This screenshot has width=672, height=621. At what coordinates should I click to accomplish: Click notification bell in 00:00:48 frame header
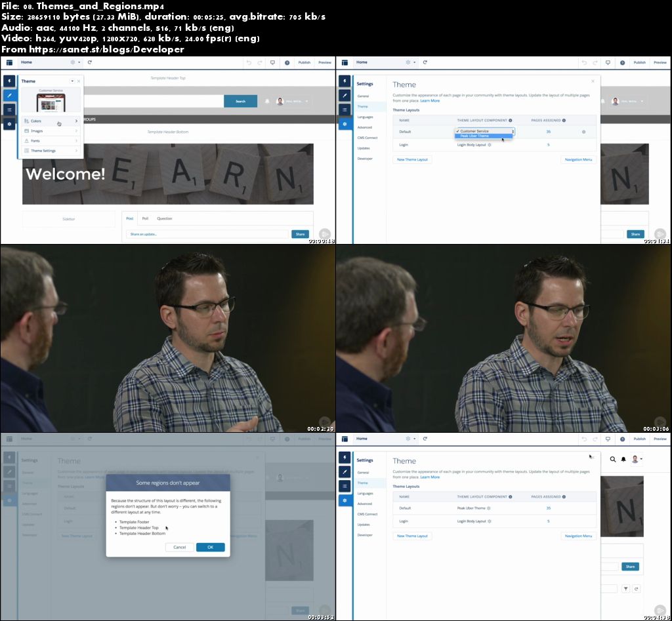[x=267, y=101]
